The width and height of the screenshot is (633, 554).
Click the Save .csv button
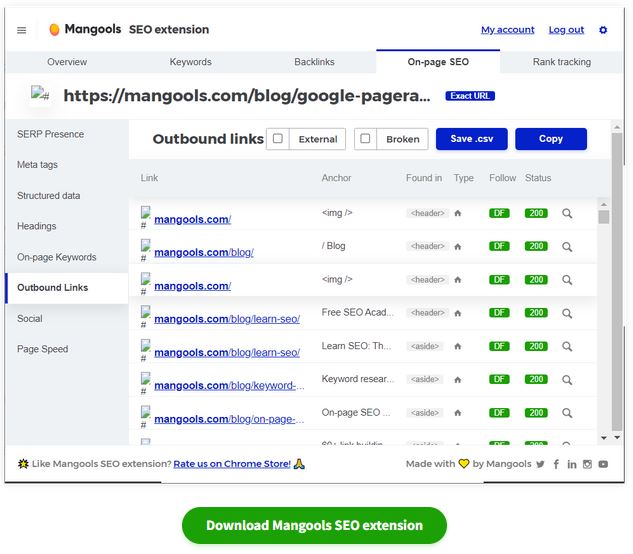[472, 139]
